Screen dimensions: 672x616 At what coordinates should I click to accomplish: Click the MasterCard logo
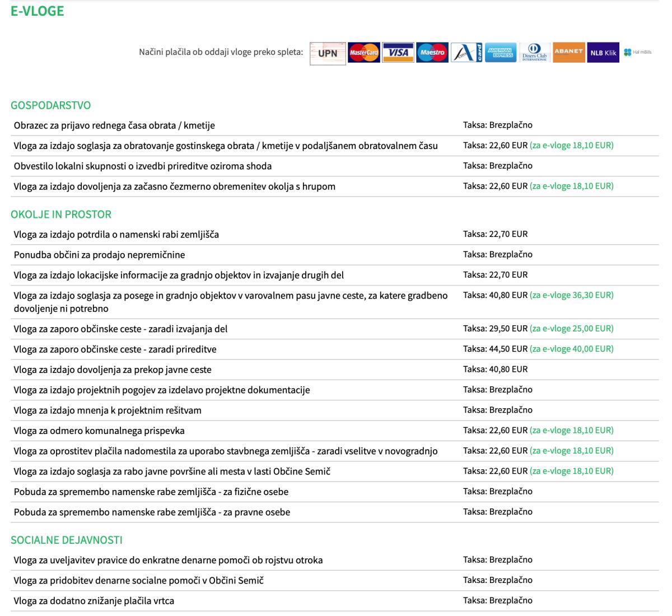tap(363, 53)
